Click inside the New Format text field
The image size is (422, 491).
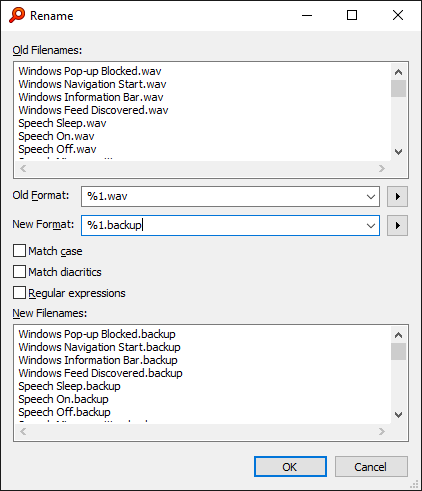[222, 226]
